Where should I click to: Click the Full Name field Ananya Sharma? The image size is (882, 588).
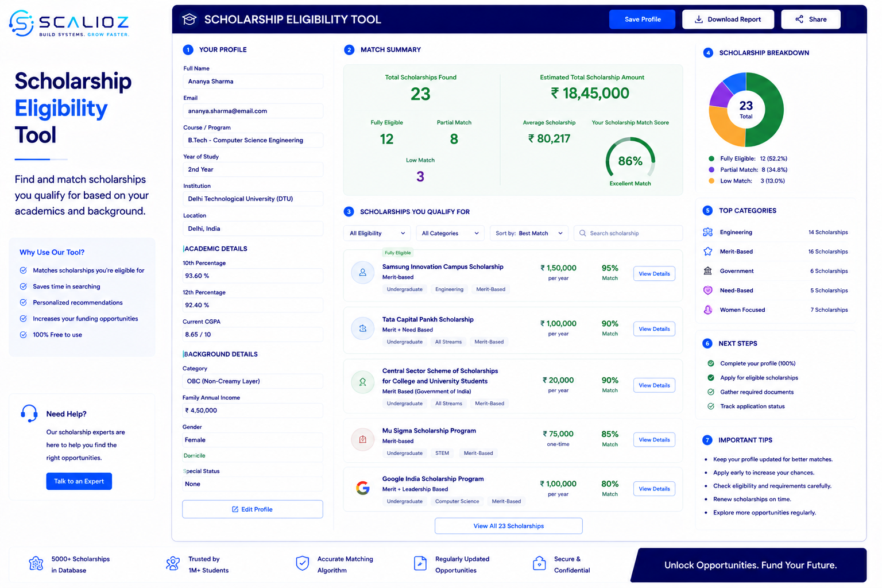tap(253, 82)
